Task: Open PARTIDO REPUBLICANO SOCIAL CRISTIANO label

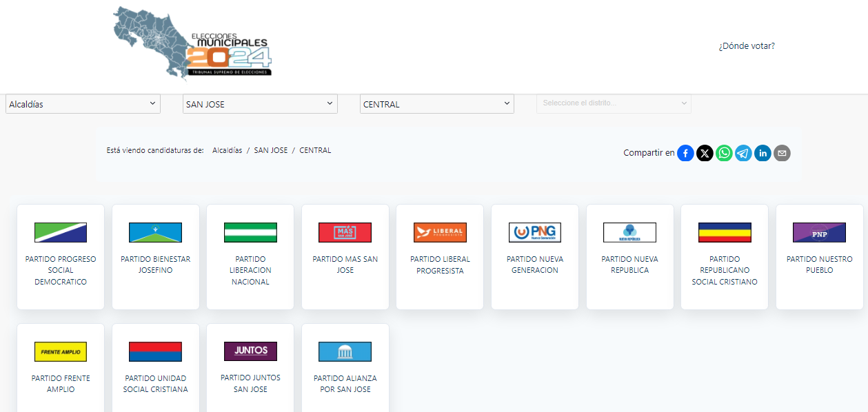Action: [725, 271]
